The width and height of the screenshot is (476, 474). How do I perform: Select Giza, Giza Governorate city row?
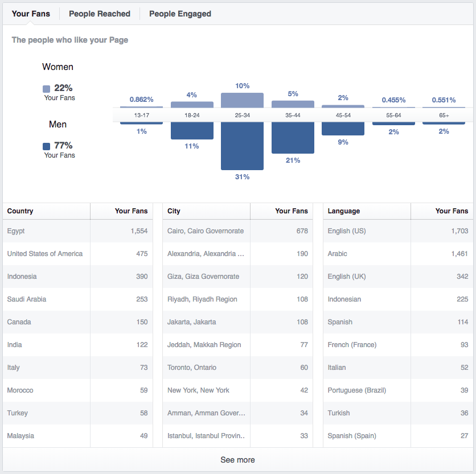[x=237, y=277]
